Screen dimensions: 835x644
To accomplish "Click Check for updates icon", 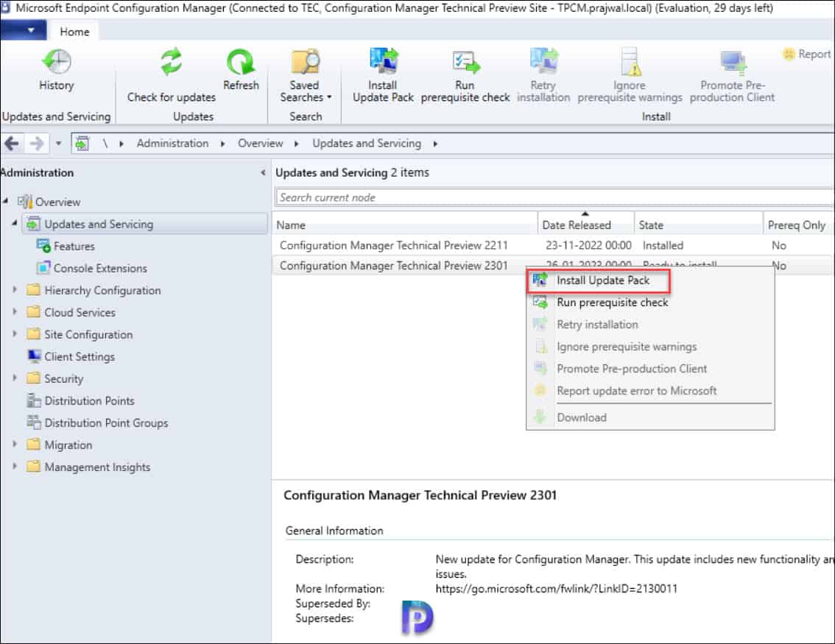I will coord(171,61).
